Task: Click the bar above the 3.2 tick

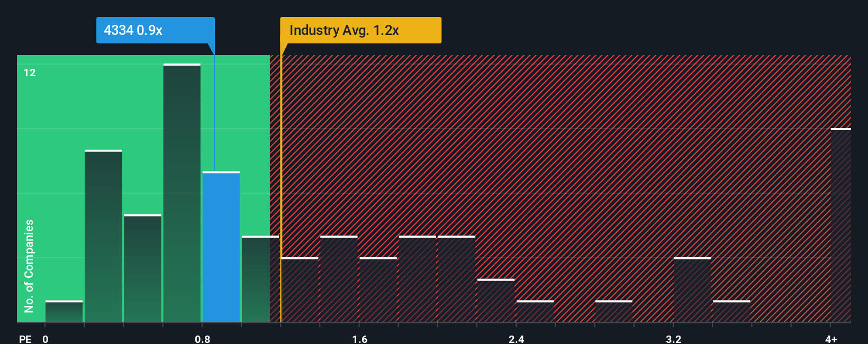Action: click(692, 289)
